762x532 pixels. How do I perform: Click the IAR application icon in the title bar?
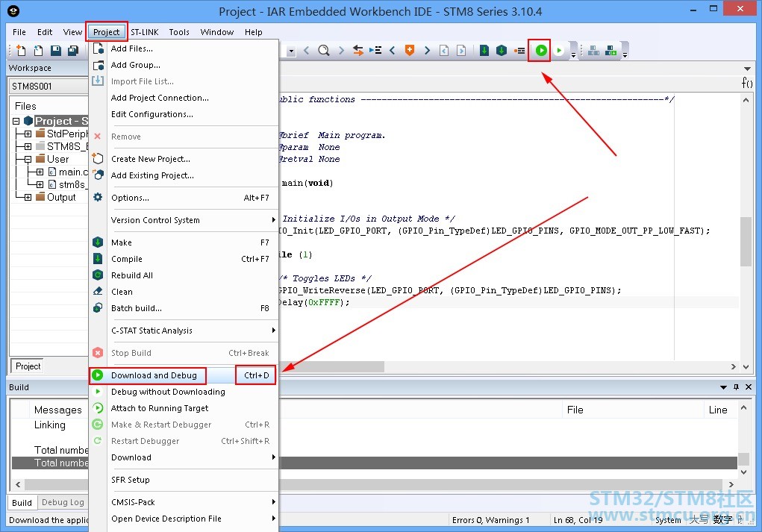point(13,10)
